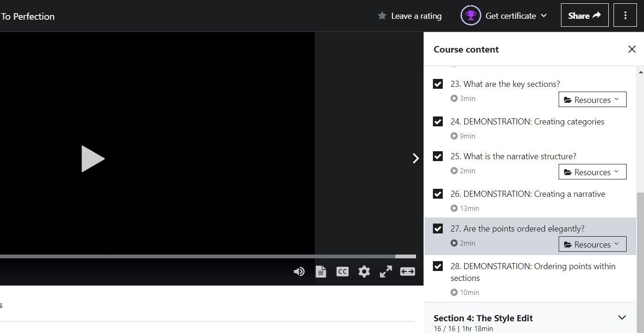The width and height of the screenshot is (644, 333).
Task: Toggle expanded theater view icon
Action: [x=407, y=271]
